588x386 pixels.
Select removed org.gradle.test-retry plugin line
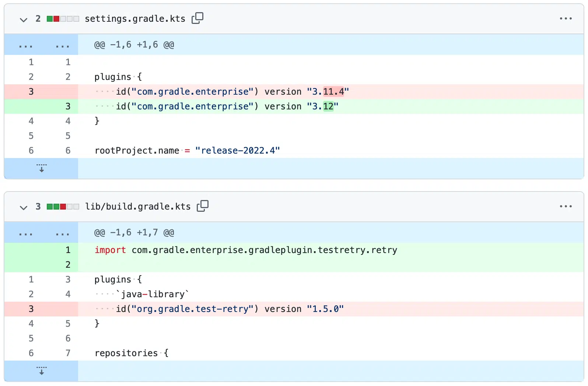[x=294, y=309]
